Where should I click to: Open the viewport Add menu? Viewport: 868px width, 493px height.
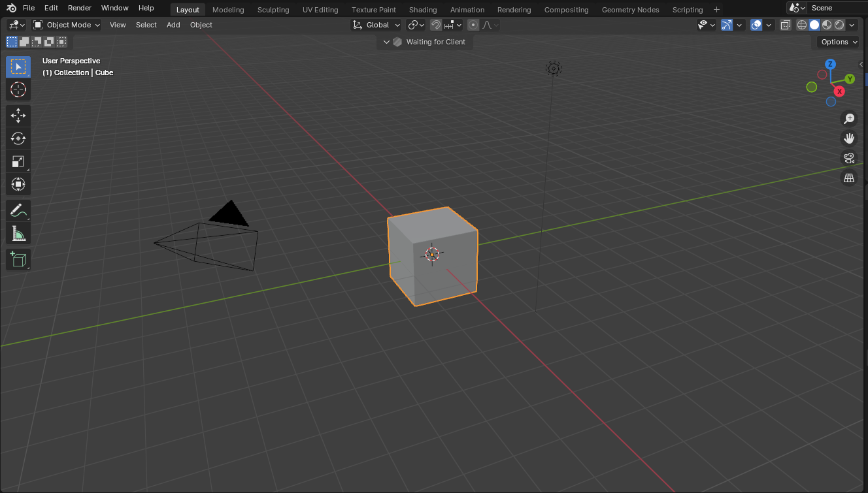click(x=173, y=25)
